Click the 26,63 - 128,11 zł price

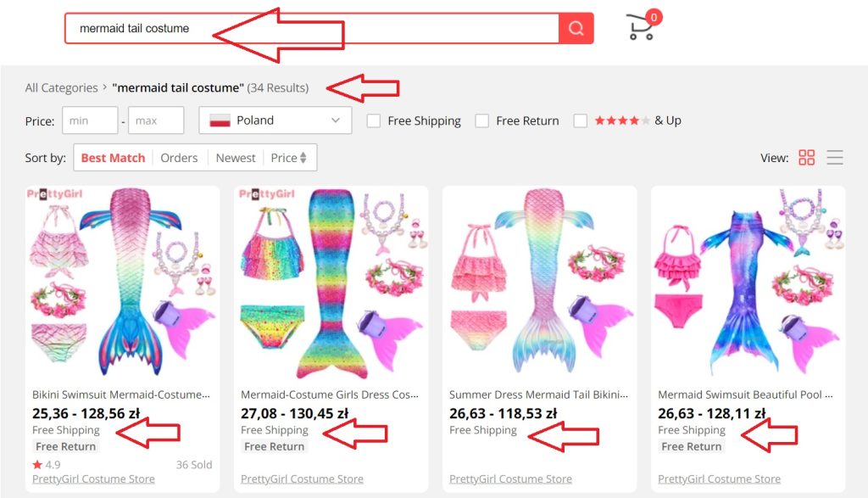(x=712, y=413)
